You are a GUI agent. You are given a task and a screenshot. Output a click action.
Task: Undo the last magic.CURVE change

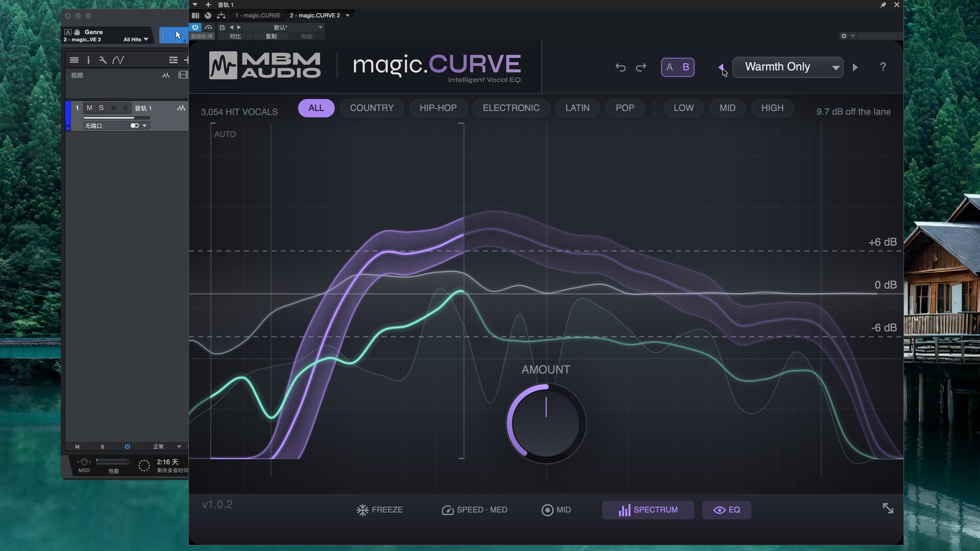(620, 67)
